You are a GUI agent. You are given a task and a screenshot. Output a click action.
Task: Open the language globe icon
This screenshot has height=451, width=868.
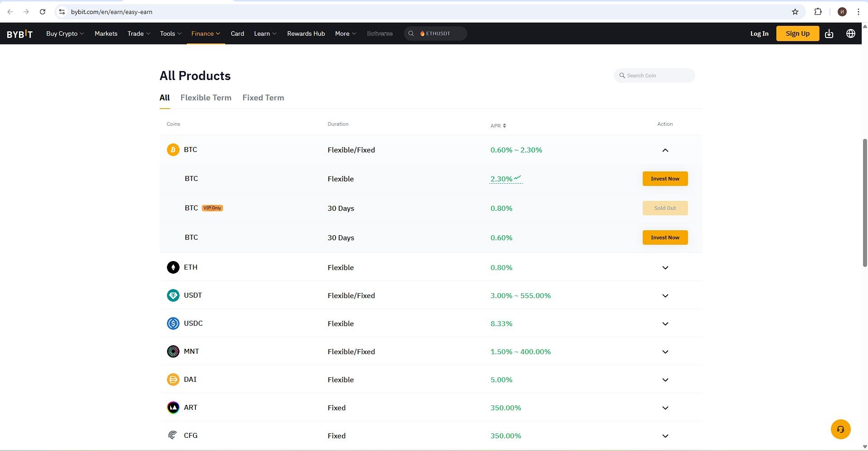tap(850, 34)
